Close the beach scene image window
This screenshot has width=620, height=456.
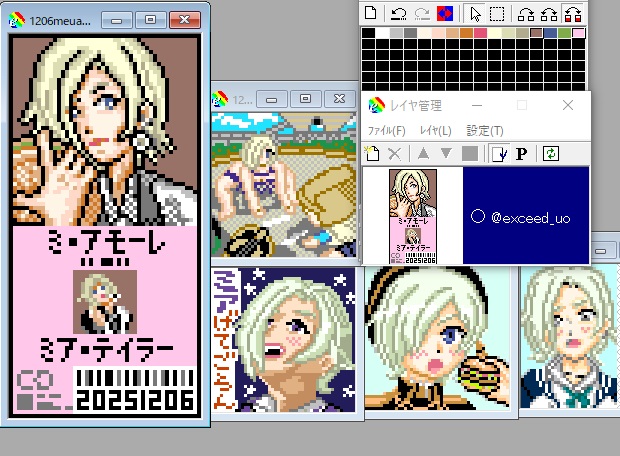339,99
